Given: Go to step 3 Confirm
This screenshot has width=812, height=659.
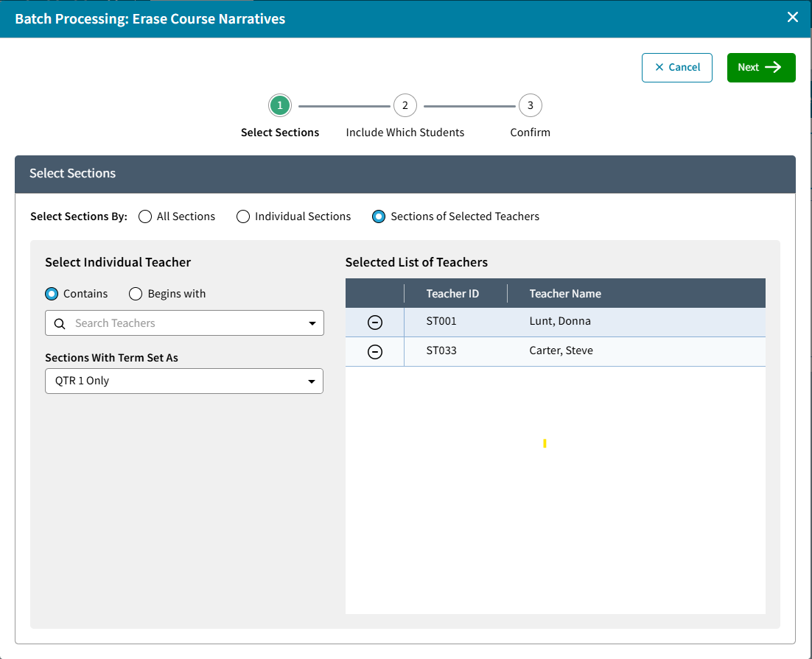Looking at the screenshot, I should [531, 105].
